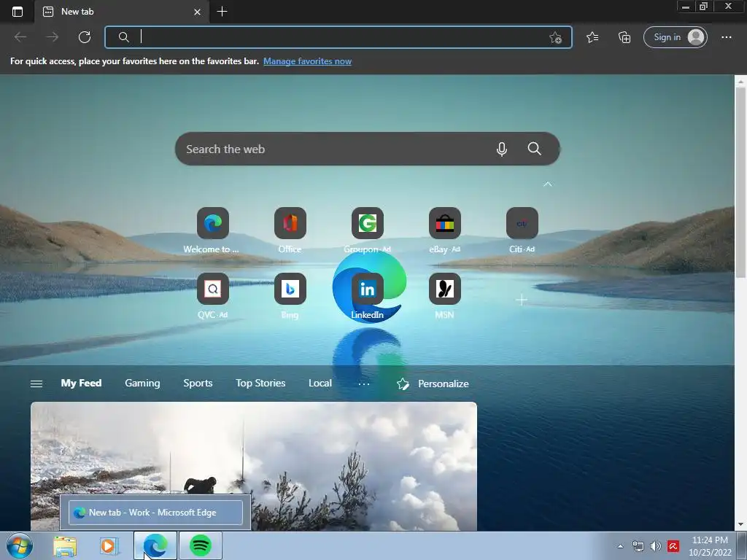Click the volume speaker tray icon

coord(656,546)
